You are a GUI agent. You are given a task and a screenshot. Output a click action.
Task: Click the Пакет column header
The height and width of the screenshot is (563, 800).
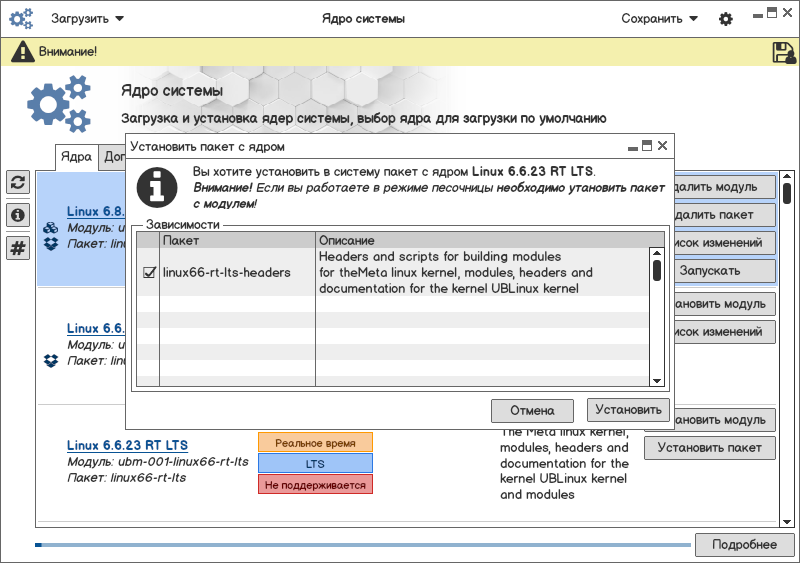point(237,241)
